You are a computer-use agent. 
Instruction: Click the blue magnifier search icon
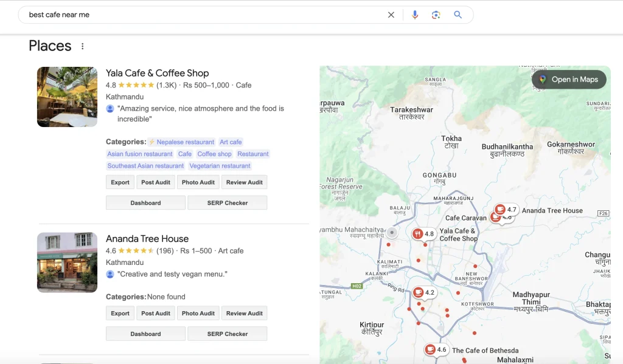(x=458, y=15)
